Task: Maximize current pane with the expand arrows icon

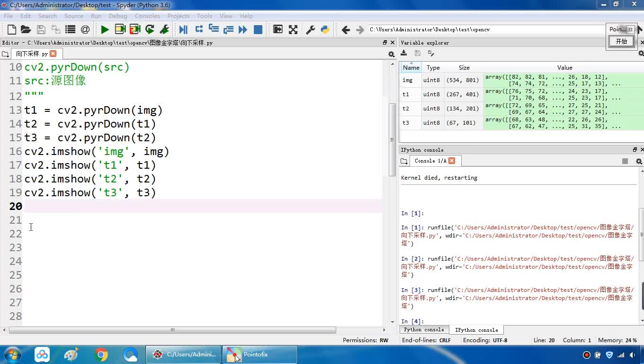Action: (293, 30)
